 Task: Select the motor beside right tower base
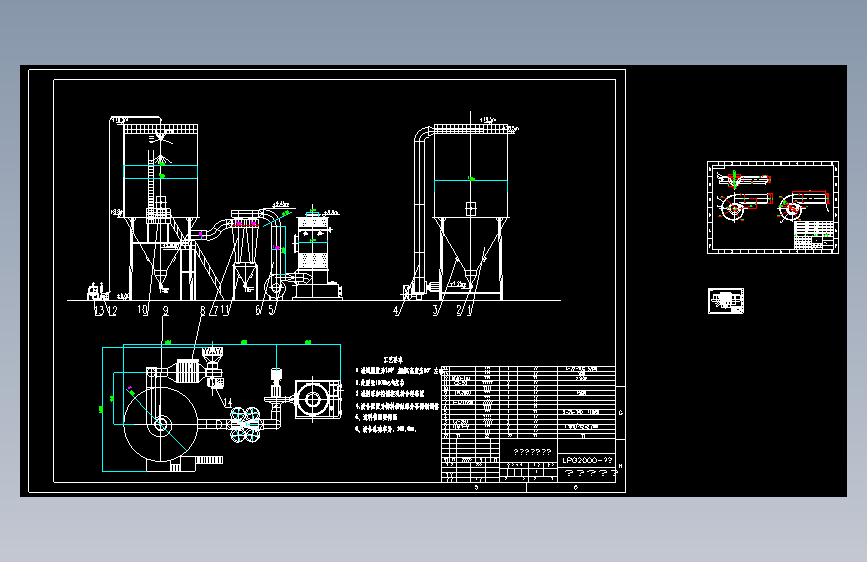click(x=432, y=287)
